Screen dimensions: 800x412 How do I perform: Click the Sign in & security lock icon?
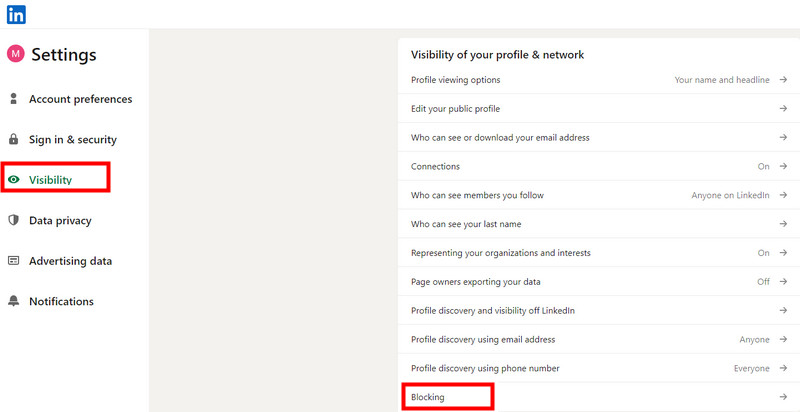[x=14, y=140]
